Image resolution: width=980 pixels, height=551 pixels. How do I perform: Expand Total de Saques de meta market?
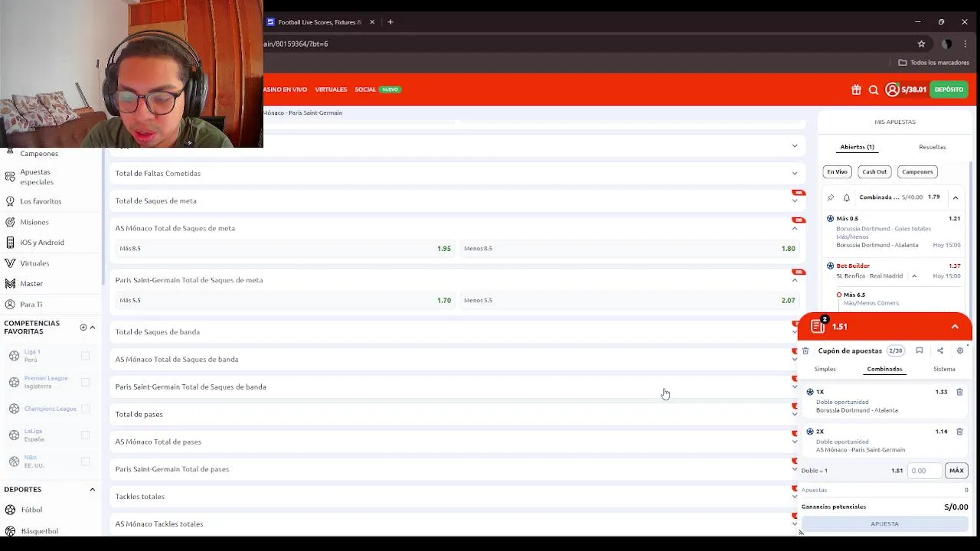pyautogui.click(x=457, y=201)
